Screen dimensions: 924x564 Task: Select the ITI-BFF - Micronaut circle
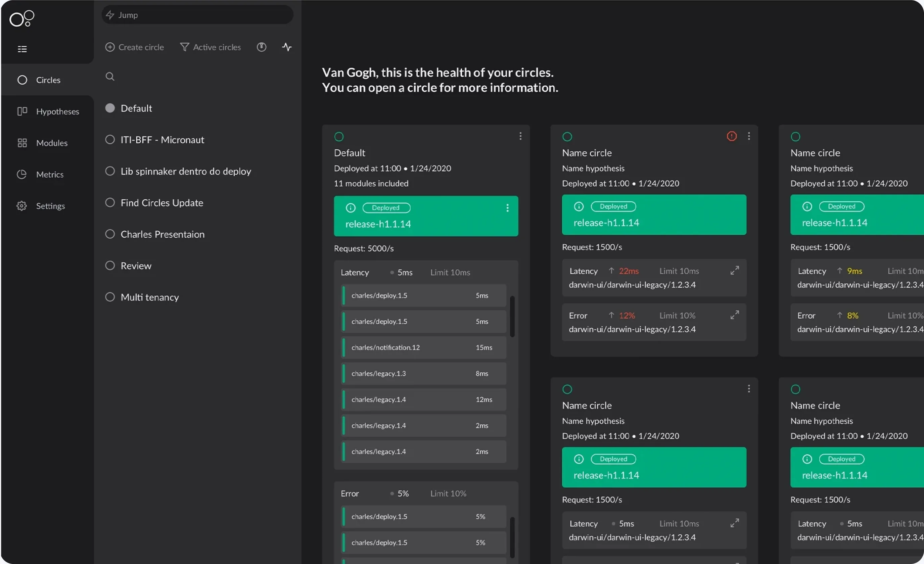[x=110, y=140]
